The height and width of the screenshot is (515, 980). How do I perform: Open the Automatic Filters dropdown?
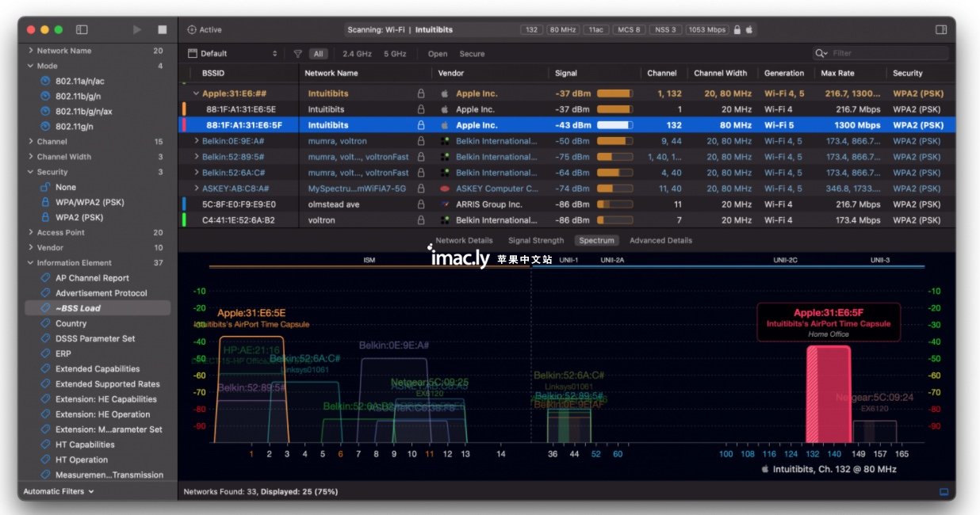point(59,491)
